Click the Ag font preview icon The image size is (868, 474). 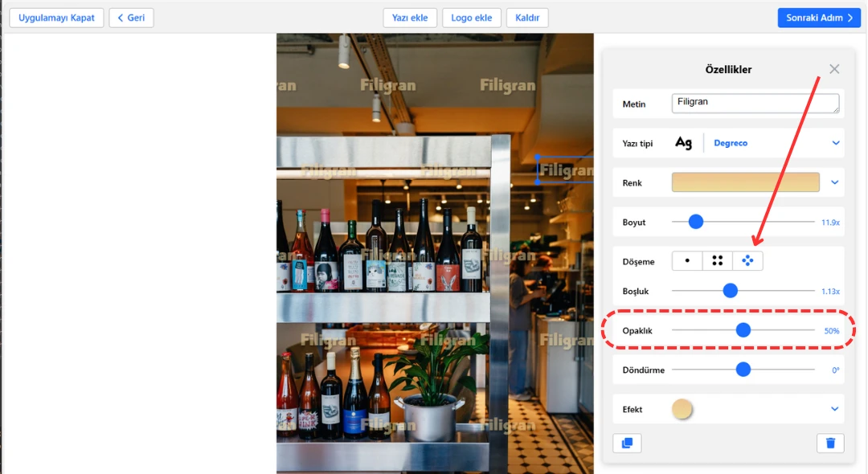(683, 143)
